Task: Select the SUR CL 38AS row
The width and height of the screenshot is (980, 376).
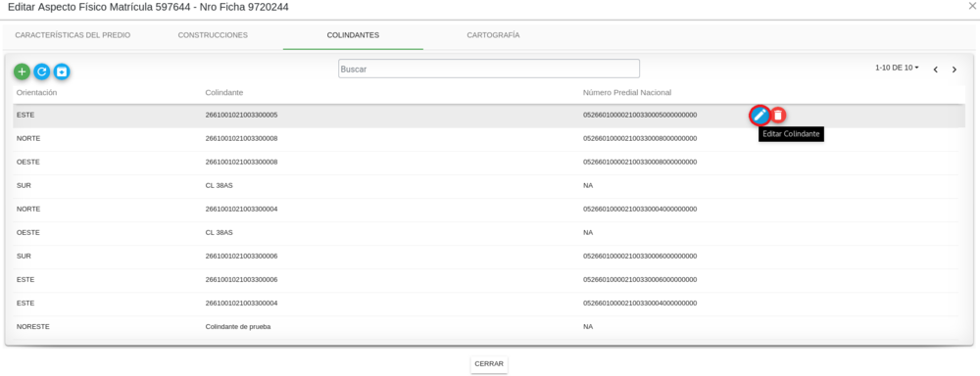Action: tap(486, 185)
